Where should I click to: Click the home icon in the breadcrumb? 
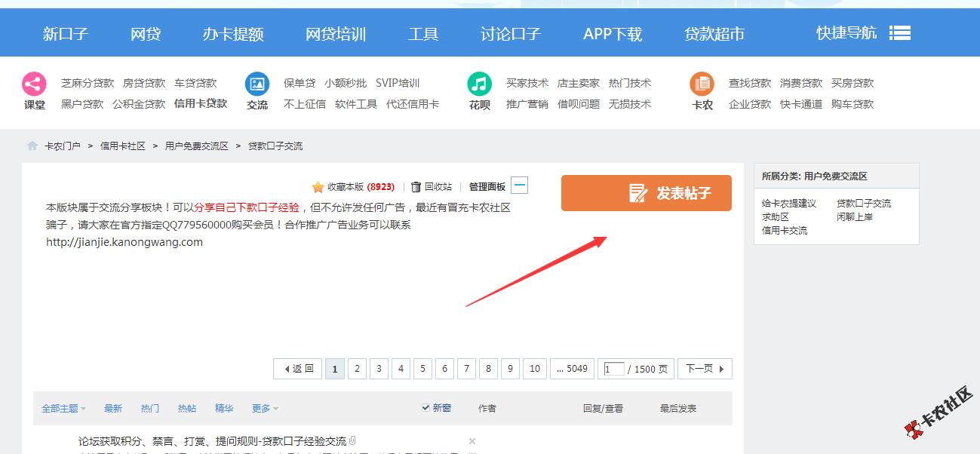pos(32,146)
